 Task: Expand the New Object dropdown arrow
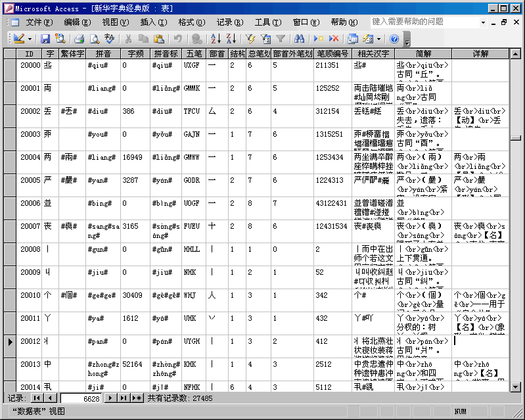pos(378,39)
